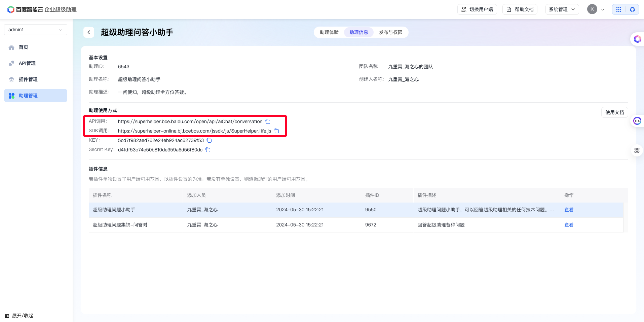Open the floating hexagon assistant widget
Viewport: 644px width, 322px height.
pos(637,39)
